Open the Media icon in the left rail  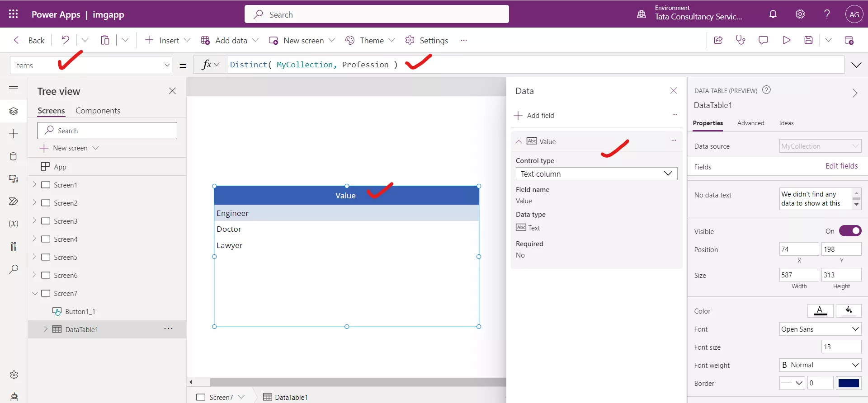[14, 179]
